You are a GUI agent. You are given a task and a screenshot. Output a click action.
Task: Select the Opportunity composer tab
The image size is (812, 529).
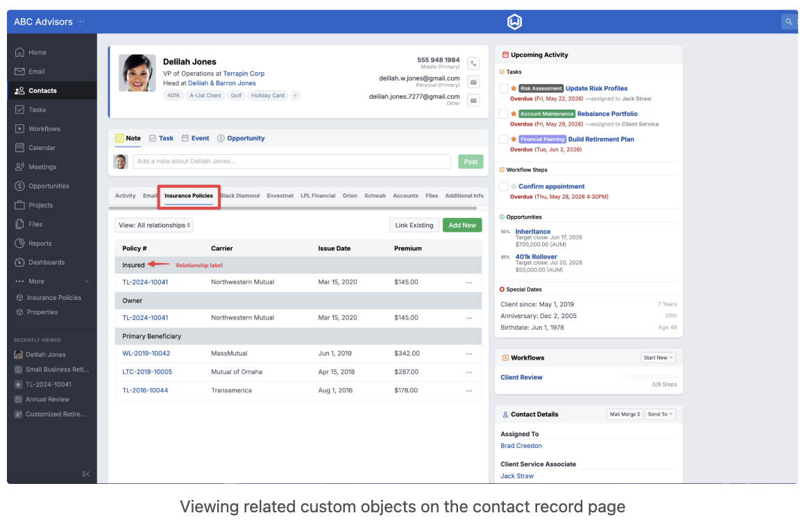(x=241, y=138)
